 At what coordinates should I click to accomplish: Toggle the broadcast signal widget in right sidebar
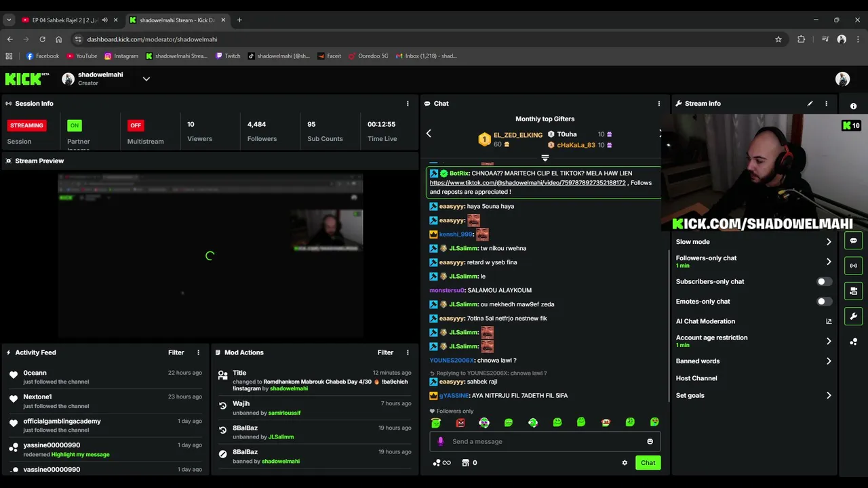853,266
